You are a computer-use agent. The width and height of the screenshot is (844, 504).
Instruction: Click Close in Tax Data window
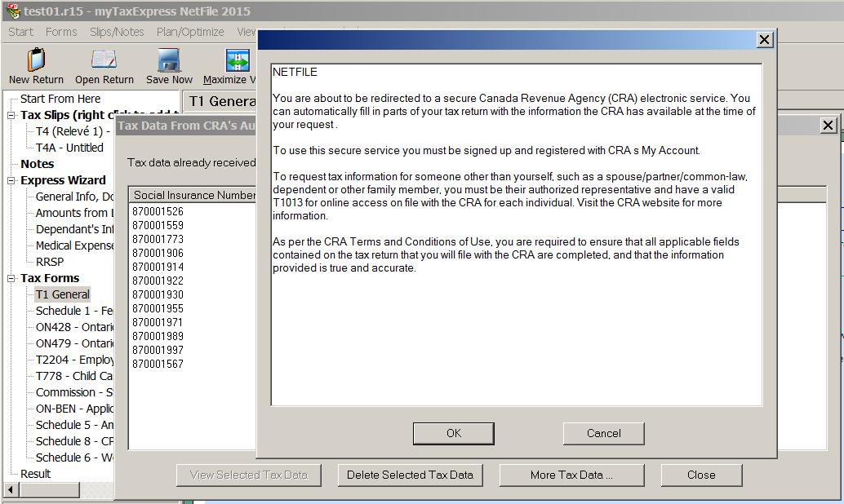701,475
